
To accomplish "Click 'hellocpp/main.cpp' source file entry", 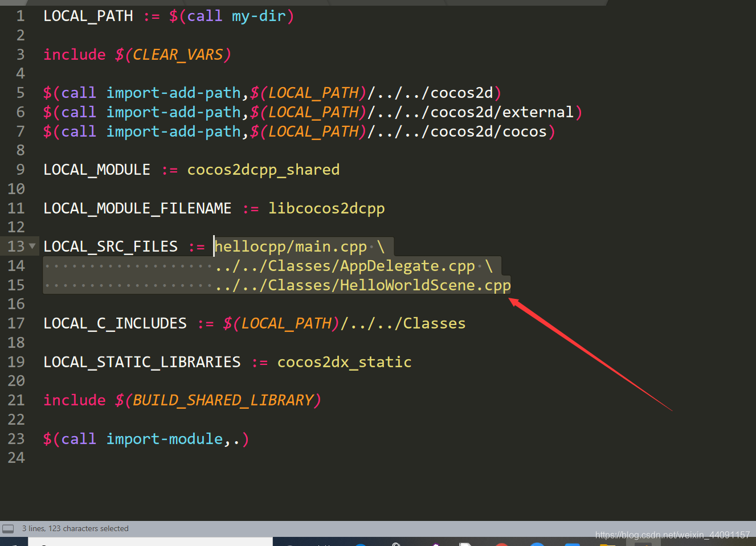I will point(291,247).
